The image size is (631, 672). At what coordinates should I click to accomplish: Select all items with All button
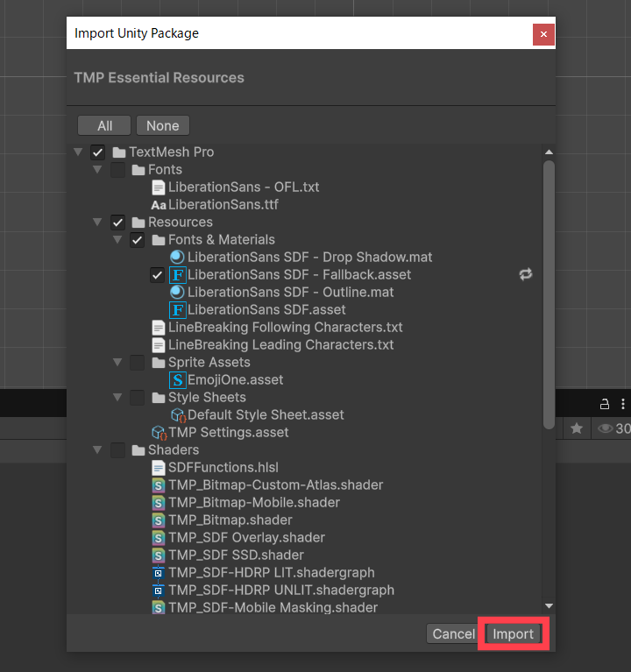tap(104, 125)
